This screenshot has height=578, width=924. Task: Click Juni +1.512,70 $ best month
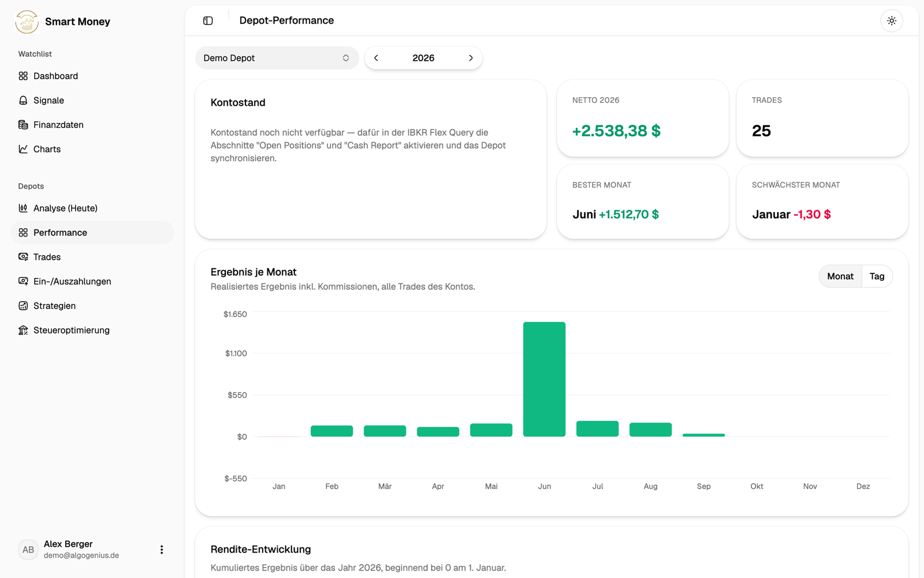pyautogui.click(x=616, y=214)
